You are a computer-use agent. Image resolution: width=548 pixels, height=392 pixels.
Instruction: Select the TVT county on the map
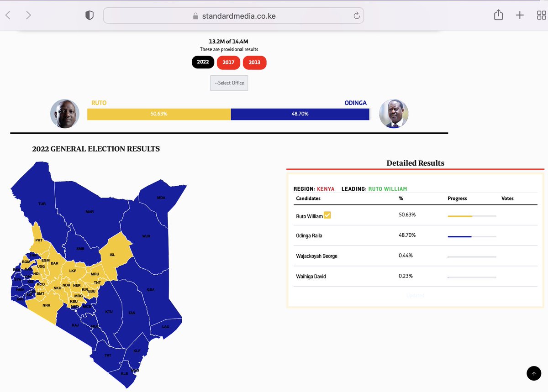click(108, 355)
